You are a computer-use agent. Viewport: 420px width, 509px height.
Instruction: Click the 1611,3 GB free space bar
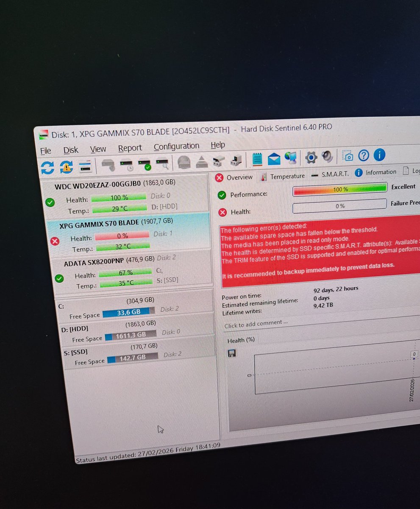point(131,335)
